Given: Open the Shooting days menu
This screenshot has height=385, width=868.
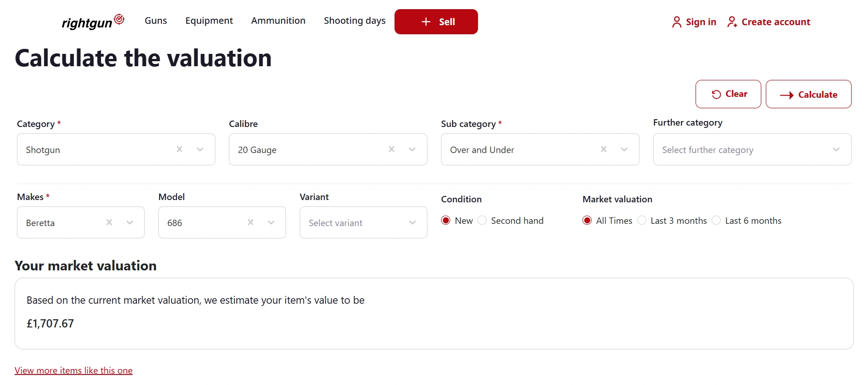Looking at the screenshot, I should pyautogui.click(x=354, y=21).
